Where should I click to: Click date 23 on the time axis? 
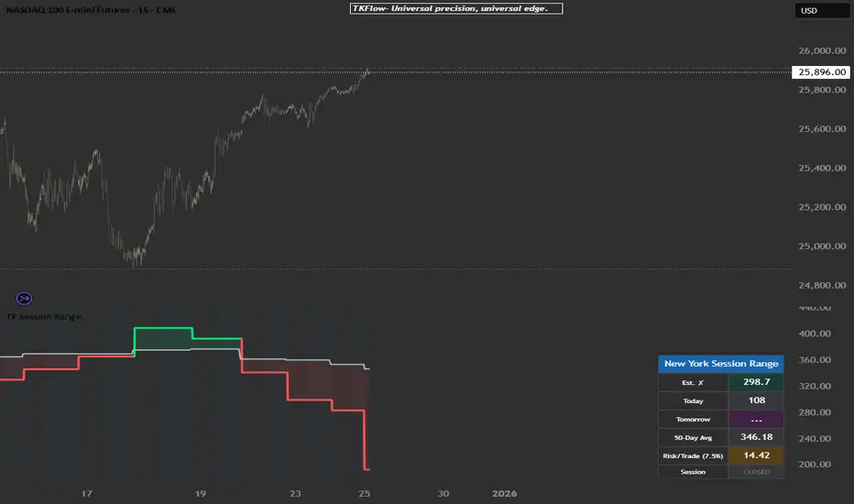pos(295,493)
